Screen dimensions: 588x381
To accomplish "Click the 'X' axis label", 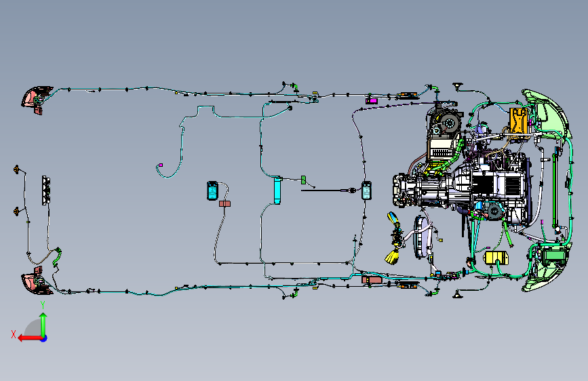I will tap(14, 334).
